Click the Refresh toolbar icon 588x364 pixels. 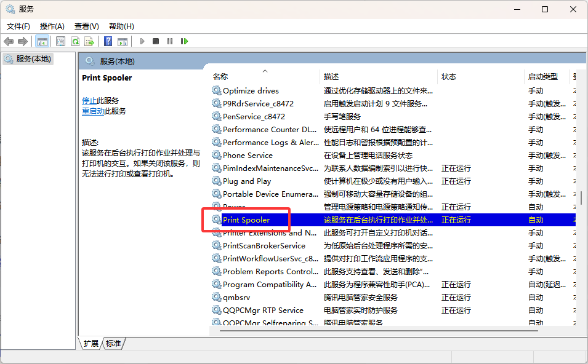pos(75,41)
